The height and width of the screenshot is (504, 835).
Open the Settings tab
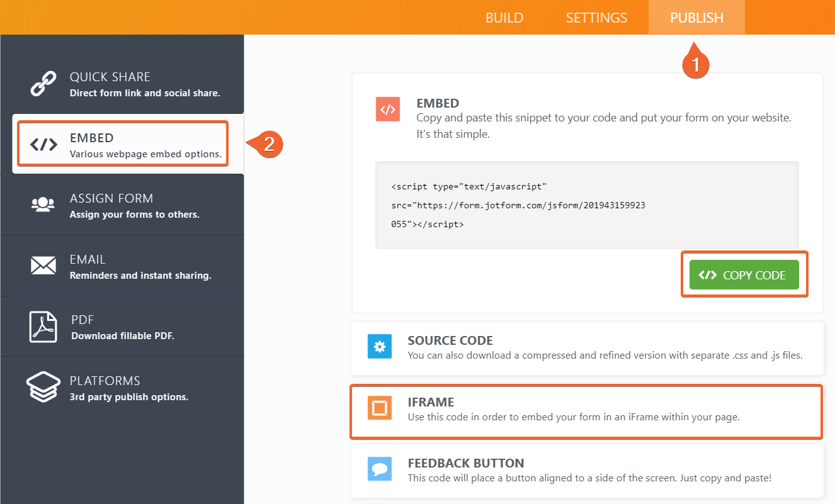point(596,18)
